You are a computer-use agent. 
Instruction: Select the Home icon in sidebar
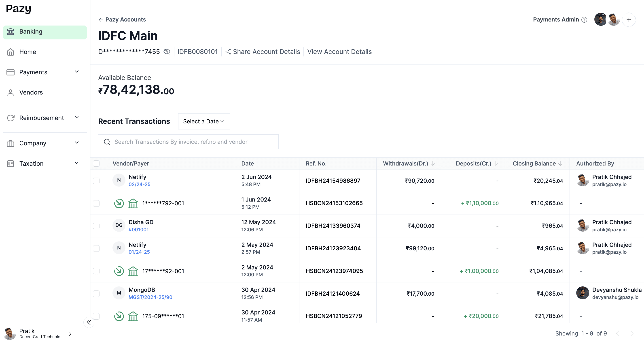point(11,52)
